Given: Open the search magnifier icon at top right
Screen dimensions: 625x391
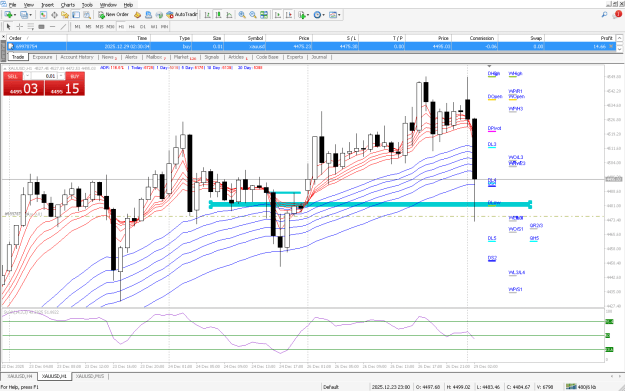Looking at the screenshot, I should click(604, 15).
